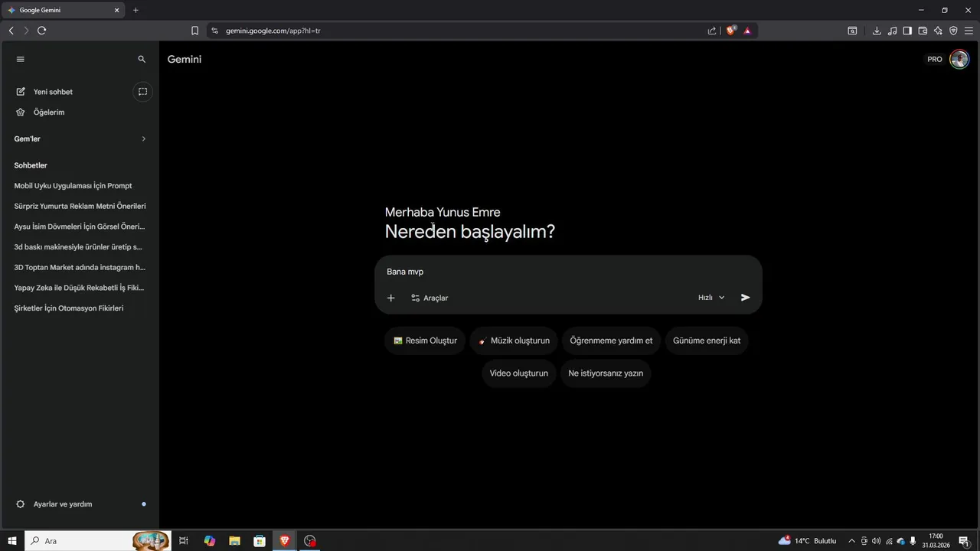Screen dimensions: 980x551
Task: Select the Resim Oluştur suggestion chip
Action: pos(425,341)
